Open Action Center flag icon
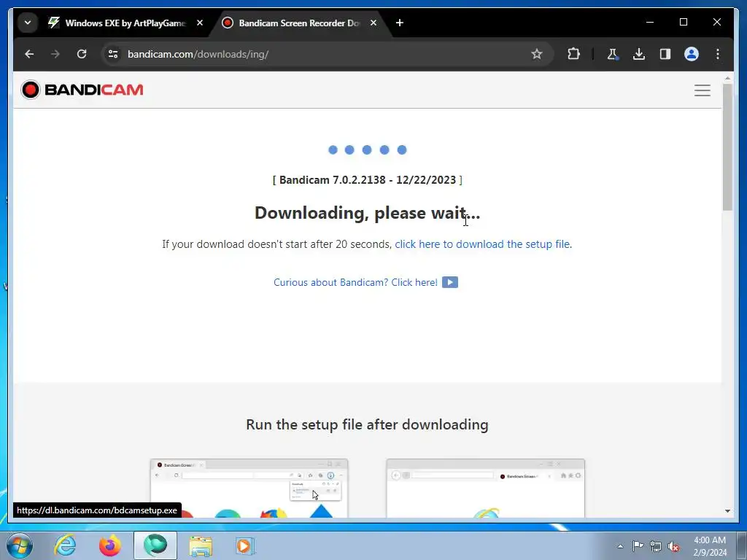The width and height of the screenshot is (747, 560). tap(638, 546)
